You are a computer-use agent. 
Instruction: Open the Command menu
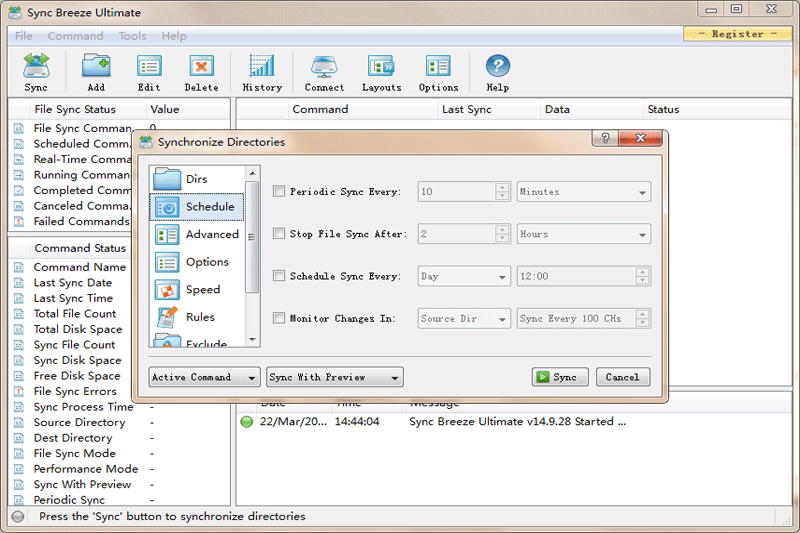tap(76, 36)
